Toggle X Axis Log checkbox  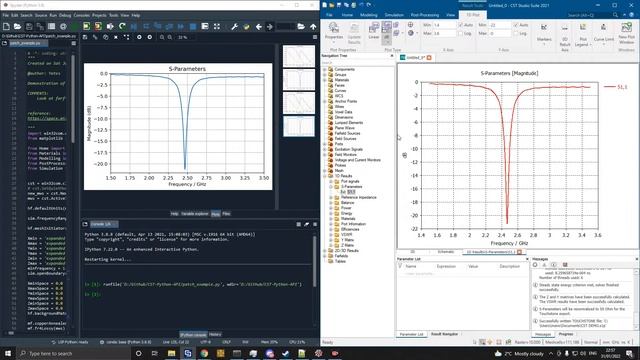pos(461,33)
